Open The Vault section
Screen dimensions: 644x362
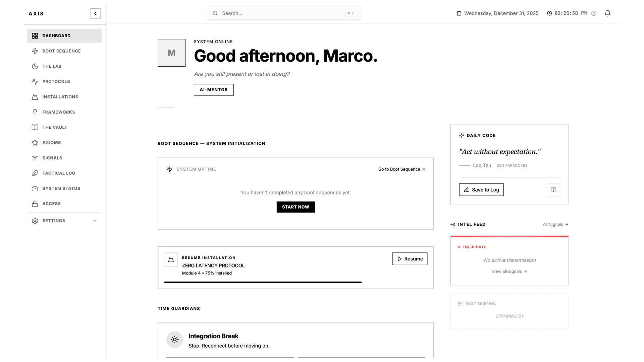[64, 127]
